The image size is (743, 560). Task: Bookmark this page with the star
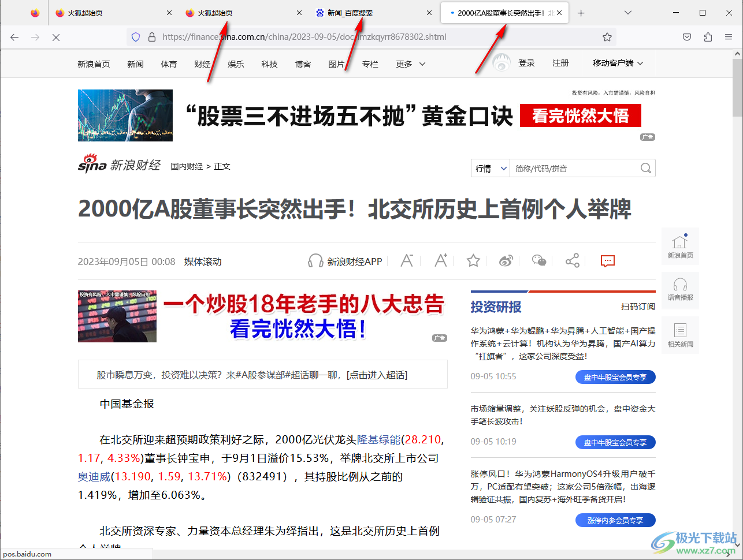pos(607,37)
